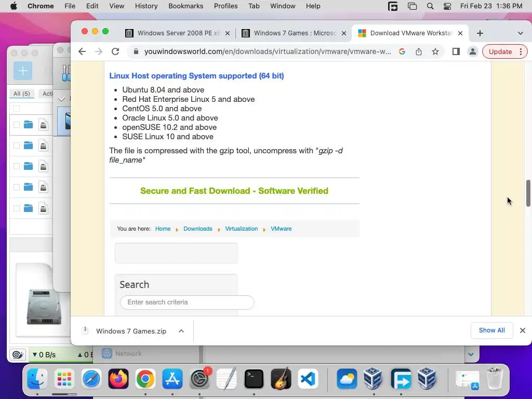The image size is (532, 399).
Task: Open System Preferences from the Dock
Action: click(200, 379)
